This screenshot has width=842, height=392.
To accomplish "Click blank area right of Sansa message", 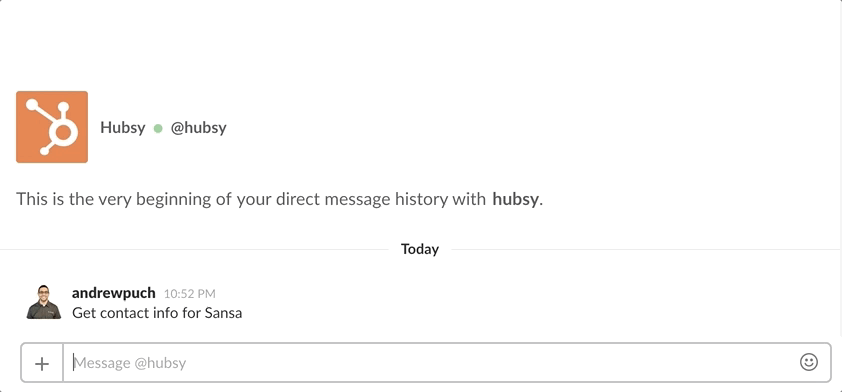I will pos(537,313).
